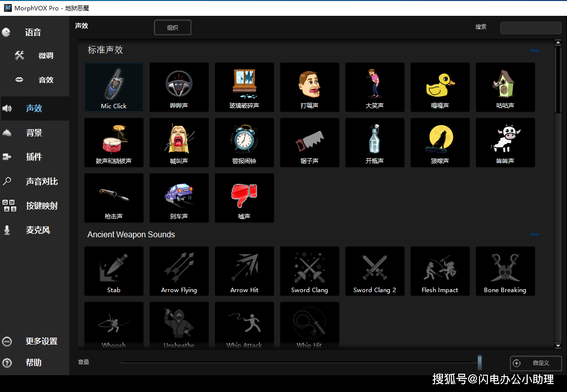567x392 pixels.
Task: Play the Whoosh sound effect
Action: [x=114, y=325]
